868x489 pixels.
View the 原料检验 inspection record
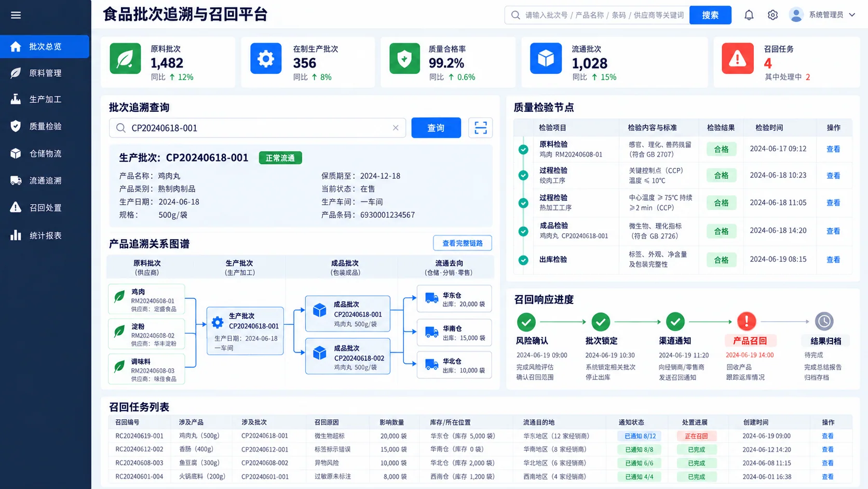pos(833,149)
